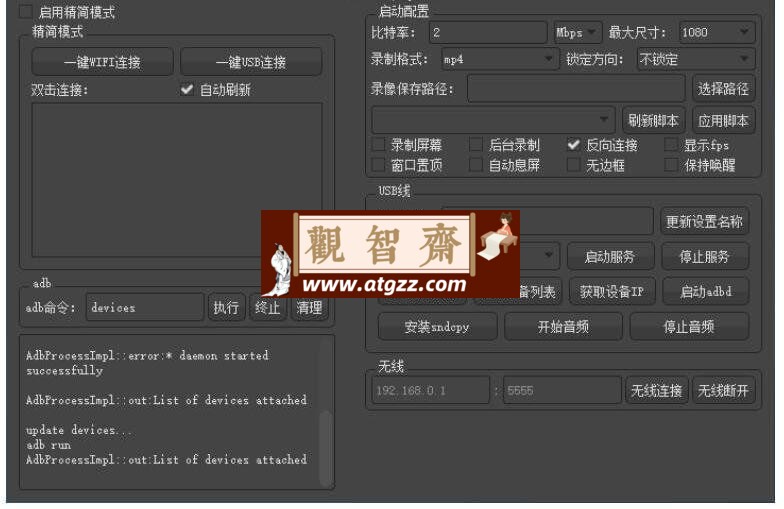Click the 无线断开 button
The image size is (784, 509).
coord(723,390)
